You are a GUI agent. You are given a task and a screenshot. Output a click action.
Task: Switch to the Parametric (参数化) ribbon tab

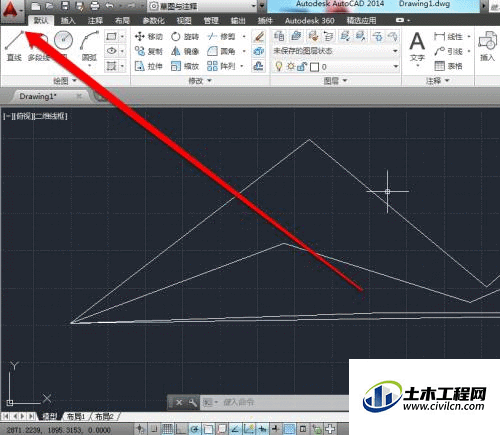[x=153, y=21]
